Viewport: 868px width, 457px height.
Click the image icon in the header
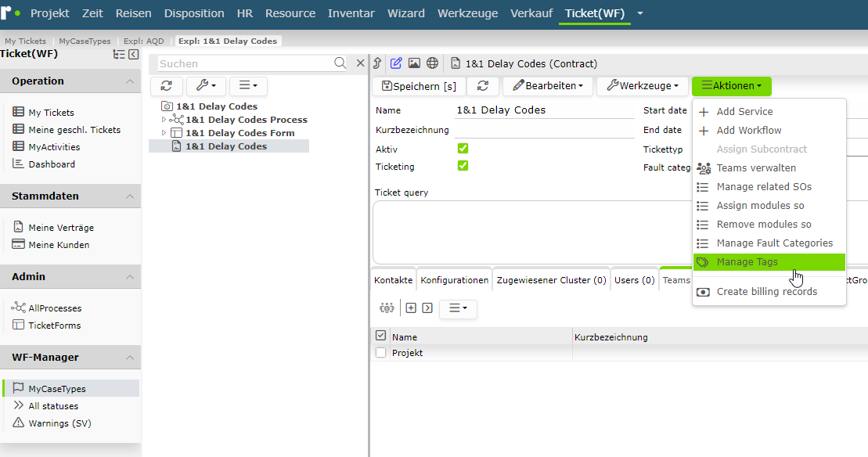414,63
